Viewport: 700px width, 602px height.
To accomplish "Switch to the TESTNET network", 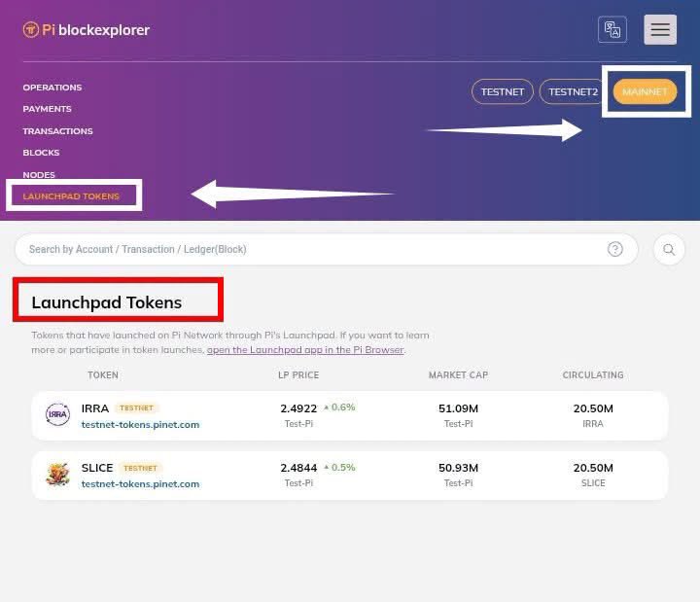I will coord(503,91).
